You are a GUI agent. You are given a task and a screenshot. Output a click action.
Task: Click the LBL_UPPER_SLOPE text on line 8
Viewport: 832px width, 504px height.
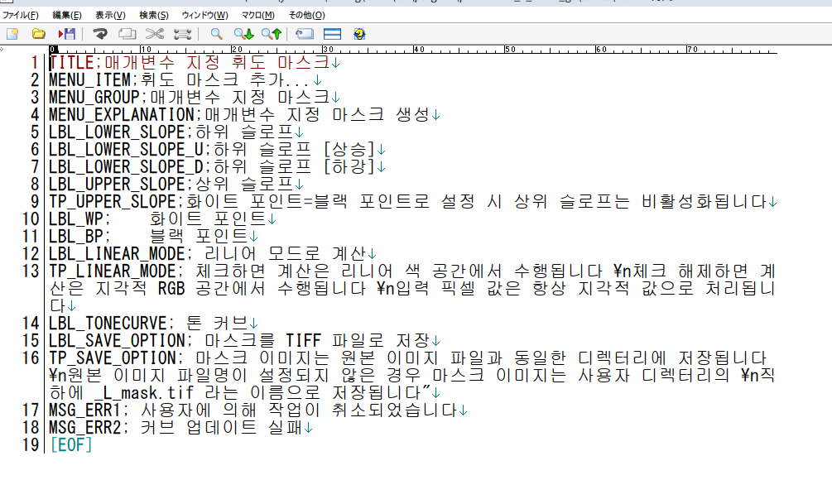pos(117,185)
